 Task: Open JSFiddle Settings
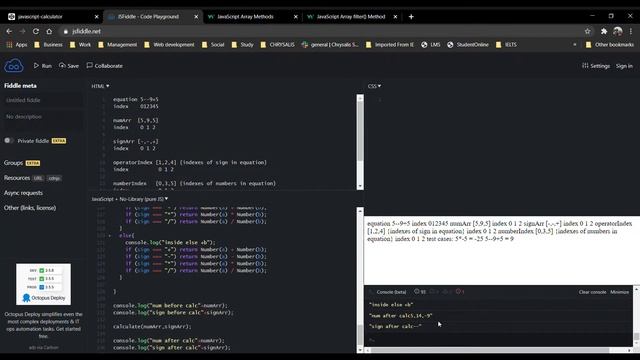[x=596, y=66]
